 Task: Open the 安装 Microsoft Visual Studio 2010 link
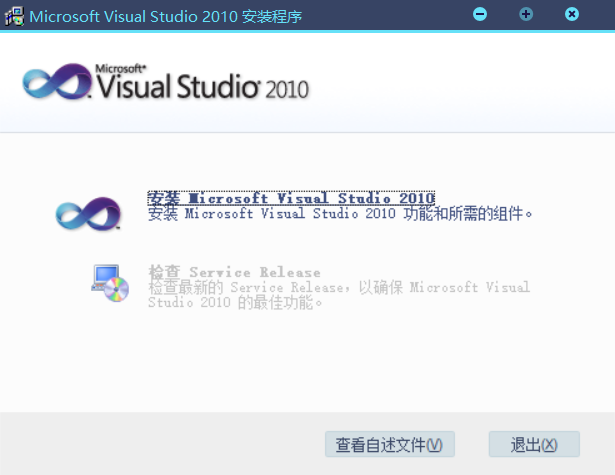291,197
